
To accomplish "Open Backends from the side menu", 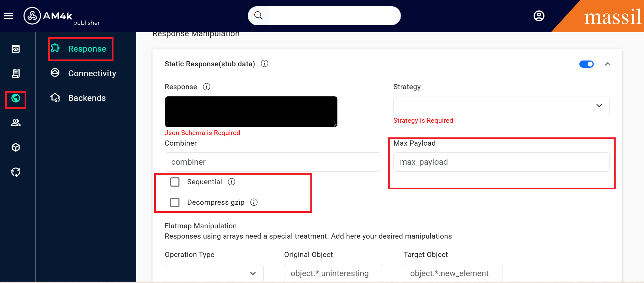I will pyautogui.click(x=87, y=98).
